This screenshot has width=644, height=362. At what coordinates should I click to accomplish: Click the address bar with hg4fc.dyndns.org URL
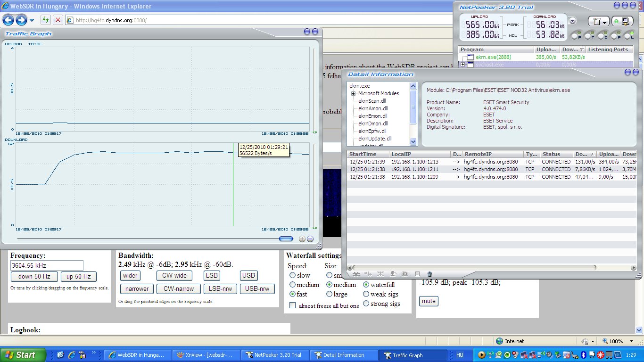pos(259,20)
